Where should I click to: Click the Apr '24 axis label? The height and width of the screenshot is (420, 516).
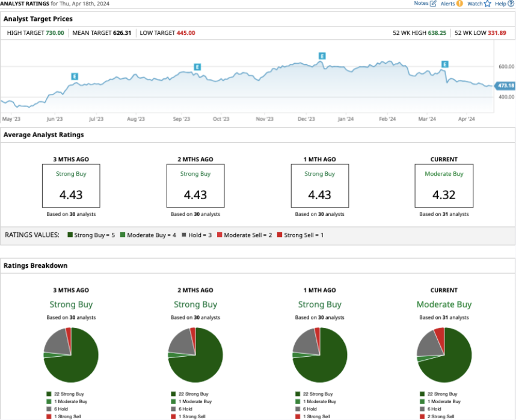pos(466,119)
